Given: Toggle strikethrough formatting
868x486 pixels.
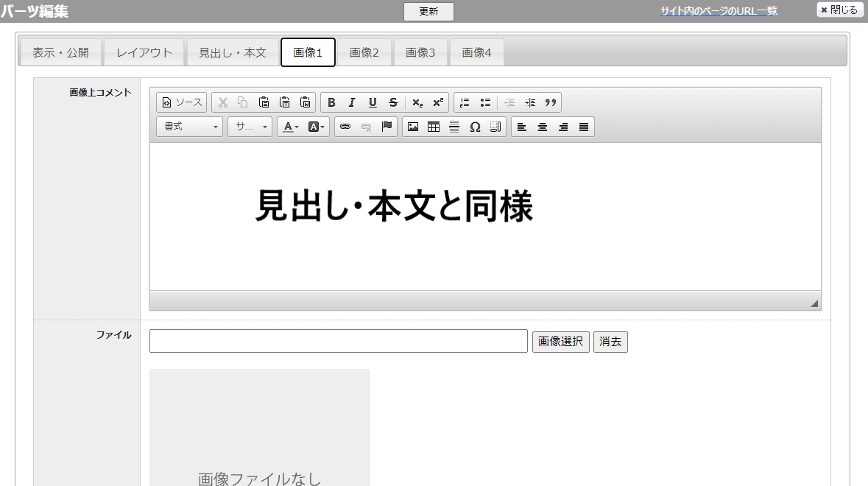Looking at the screenshot, I should coord(393,102).
